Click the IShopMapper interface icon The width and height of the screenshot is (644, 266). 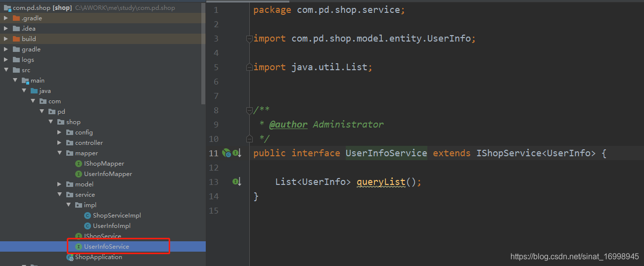pos(79,164)
